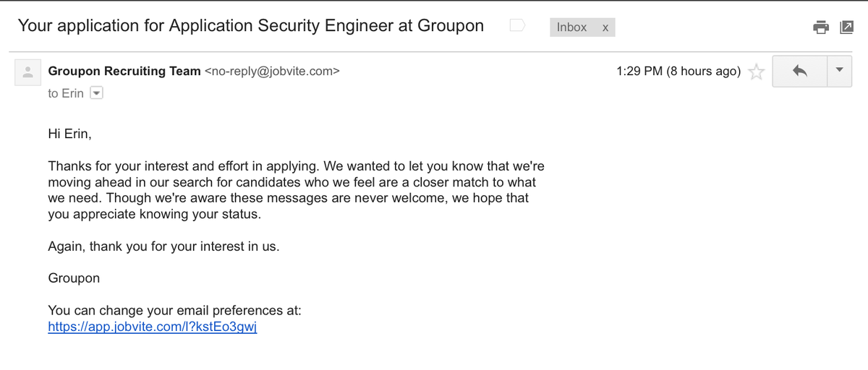Click sender's avatar icon
868x370 pixels.
pyautogui.click(x=28, y=72)
